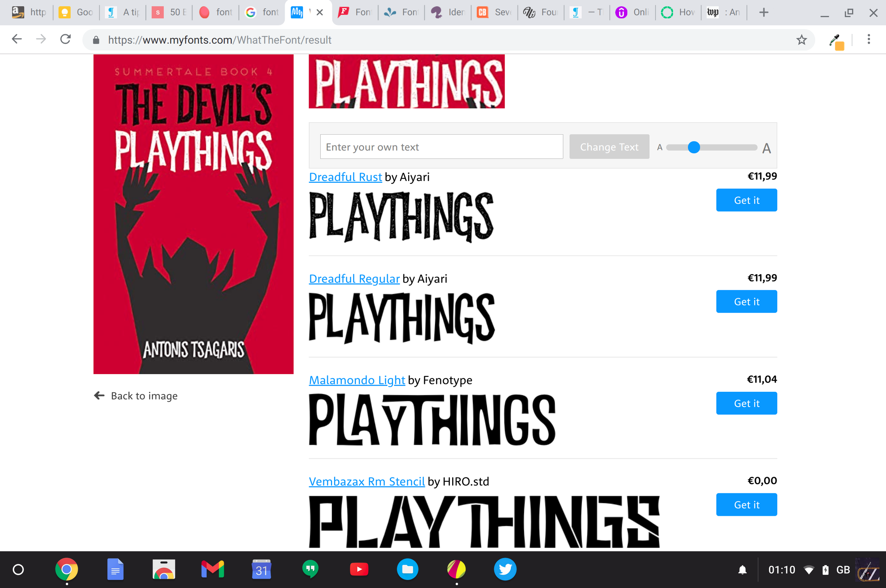Bookmark this page with the star icon
This screenshot has width=886, height=588.
point(801,39)
